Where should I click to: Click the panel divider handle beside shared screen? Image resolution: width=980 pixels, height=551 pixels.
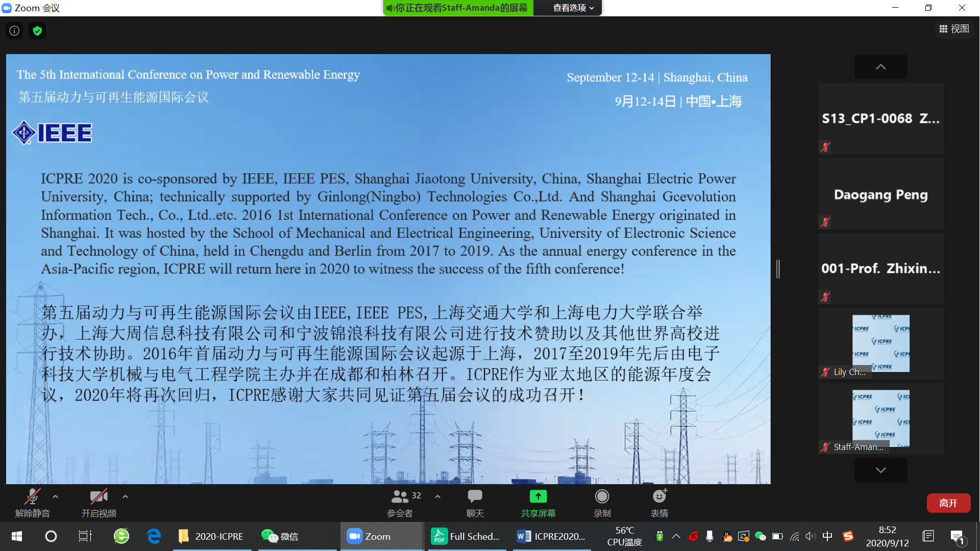click(778, 269)
